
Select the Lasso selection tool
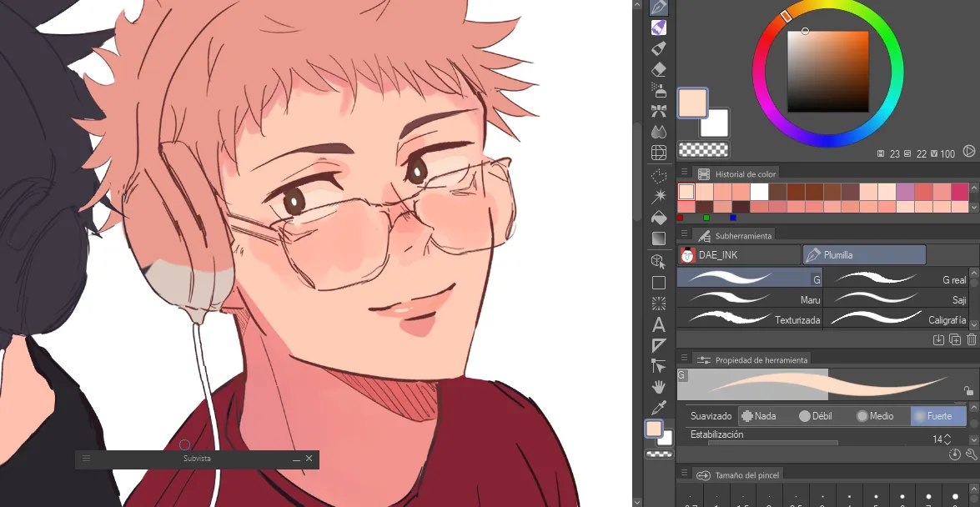[658, 176]
